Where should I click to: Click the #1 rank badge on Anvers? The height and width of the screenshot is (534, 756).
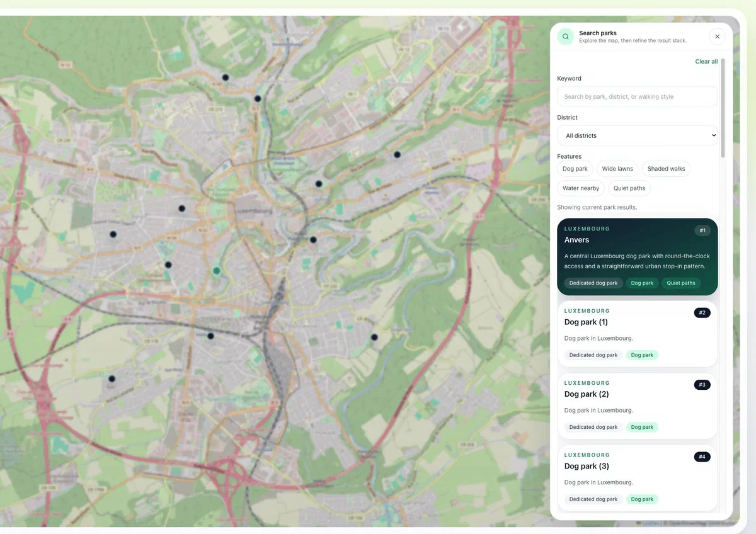[x=702, y=230]
